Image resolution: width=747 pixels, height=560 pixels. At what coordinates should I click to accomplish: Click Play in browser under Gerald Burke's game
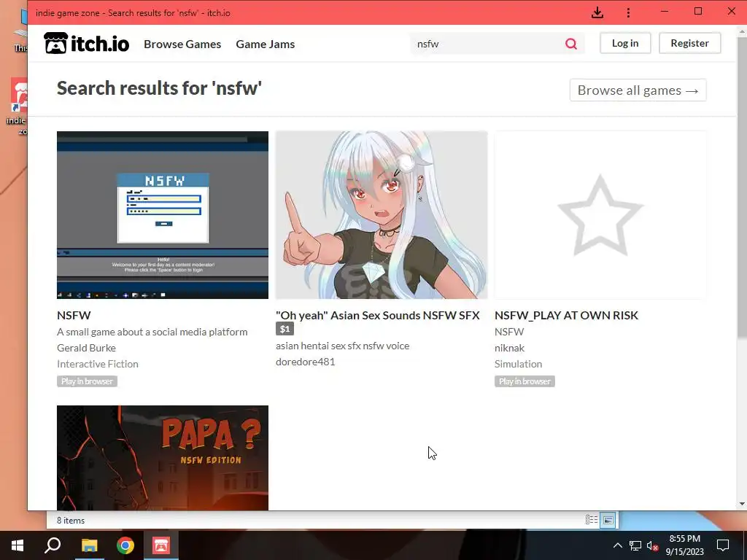pyautogui.click(x=88, y=381)
